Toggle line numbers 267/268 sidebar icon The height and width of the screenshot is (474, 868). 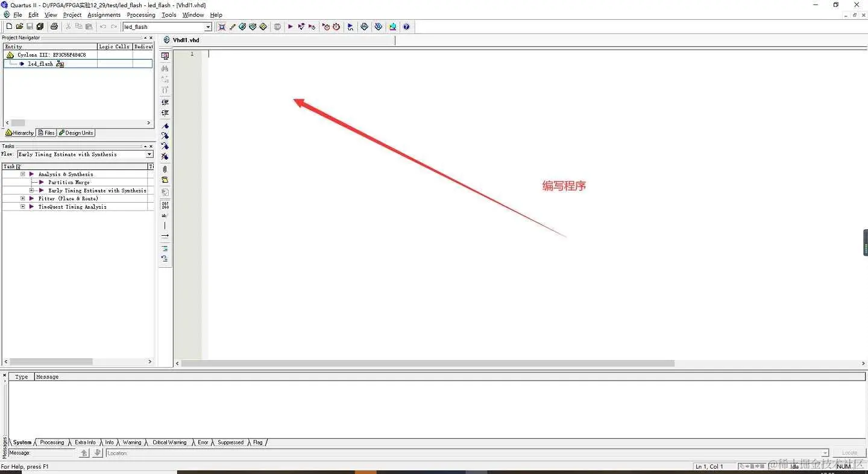(165, 205)
